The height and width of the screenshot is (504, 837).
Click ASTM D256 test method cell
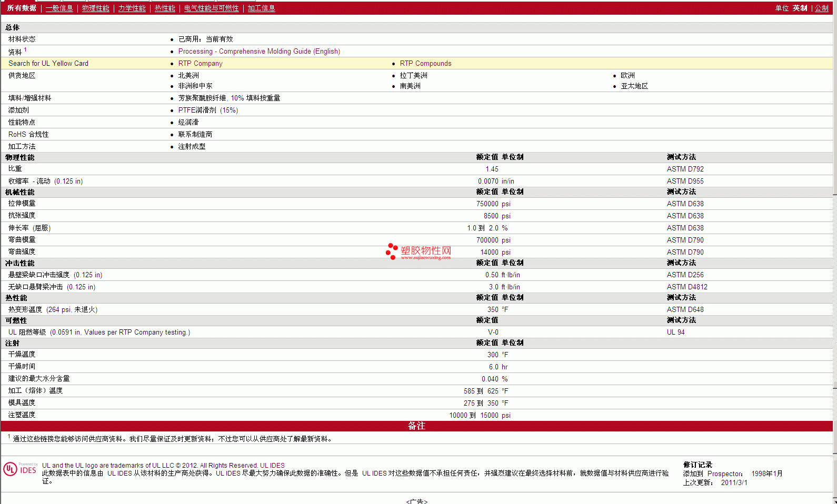pyautogui.click(x=685, y=275)
